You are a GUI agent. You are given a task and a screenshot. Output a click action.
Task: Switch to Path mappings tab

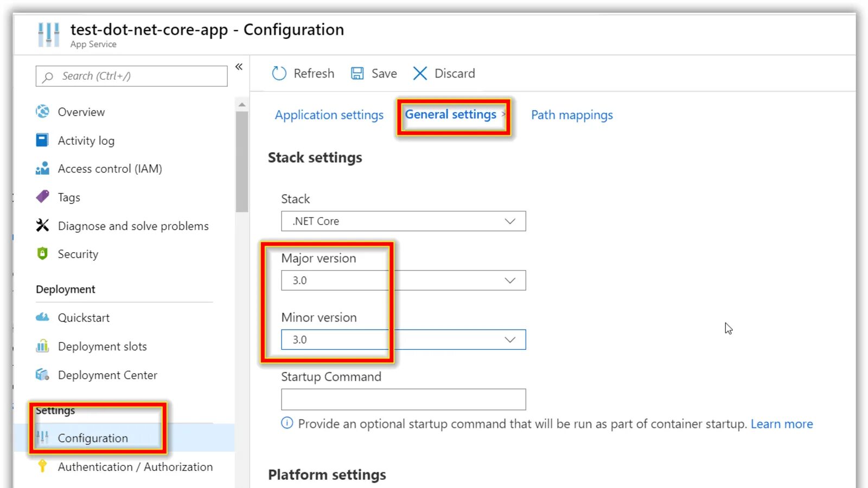coord(572,115)
